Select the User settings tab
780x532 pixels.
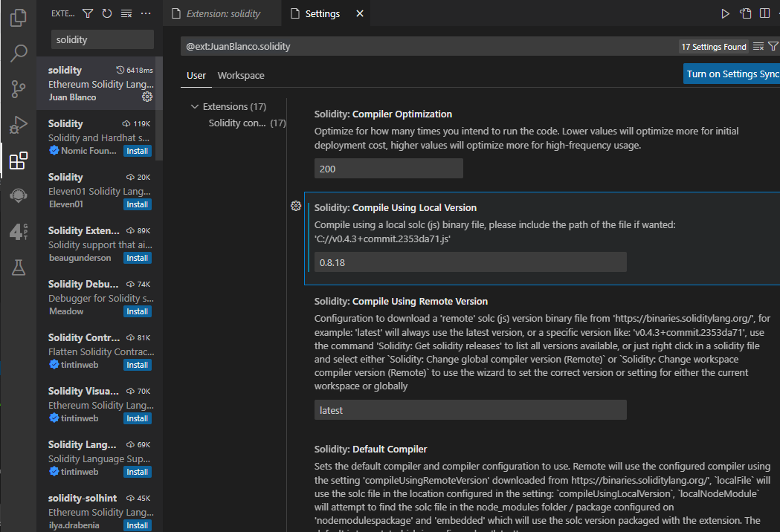(196, 76)
